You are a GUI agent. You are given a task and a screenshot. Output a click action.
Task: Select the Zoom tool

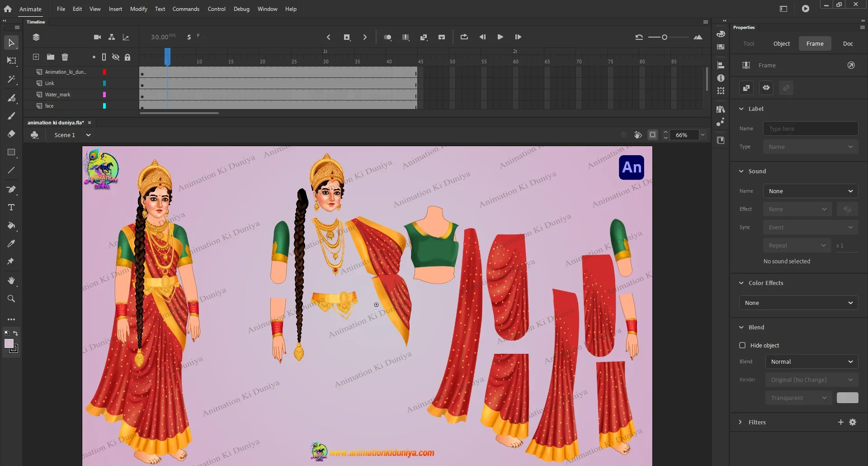pyautogui.click(x=11, y=299)
